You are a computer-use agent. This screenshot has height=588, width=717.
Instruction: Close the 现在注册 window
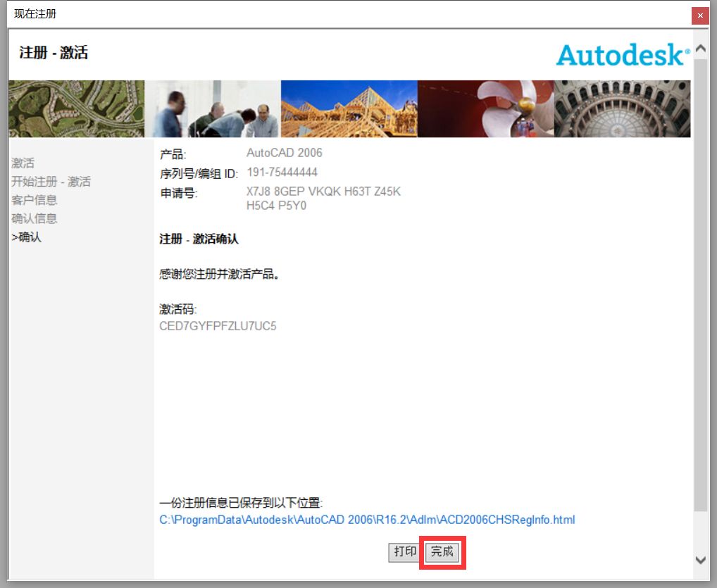699,15
